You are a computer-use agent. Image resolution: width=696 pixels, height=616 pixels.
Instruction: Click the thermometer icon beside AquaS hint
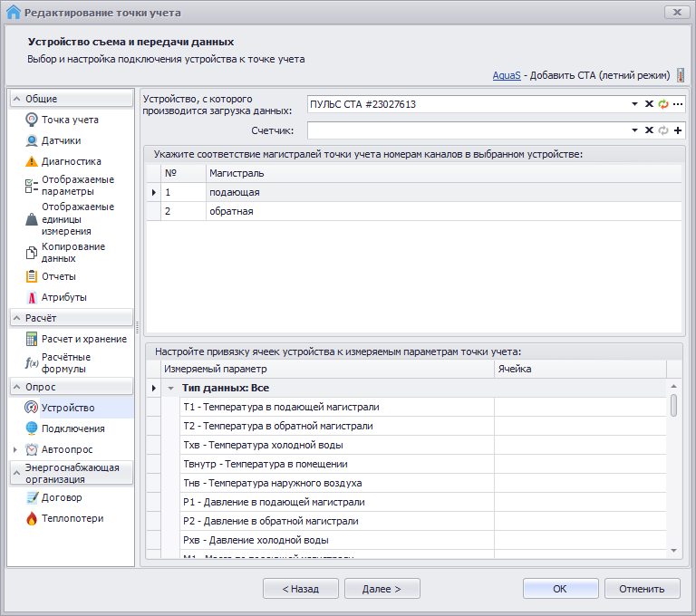point(680,75)
